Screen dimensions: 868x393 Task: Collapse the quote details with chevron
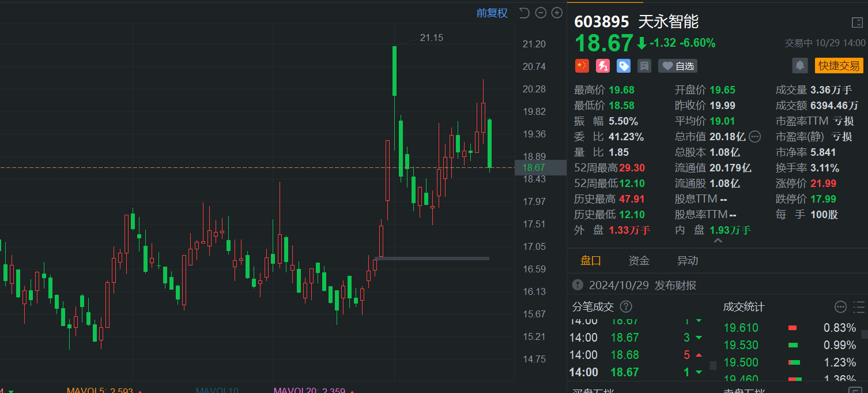[x=718, y=241]
